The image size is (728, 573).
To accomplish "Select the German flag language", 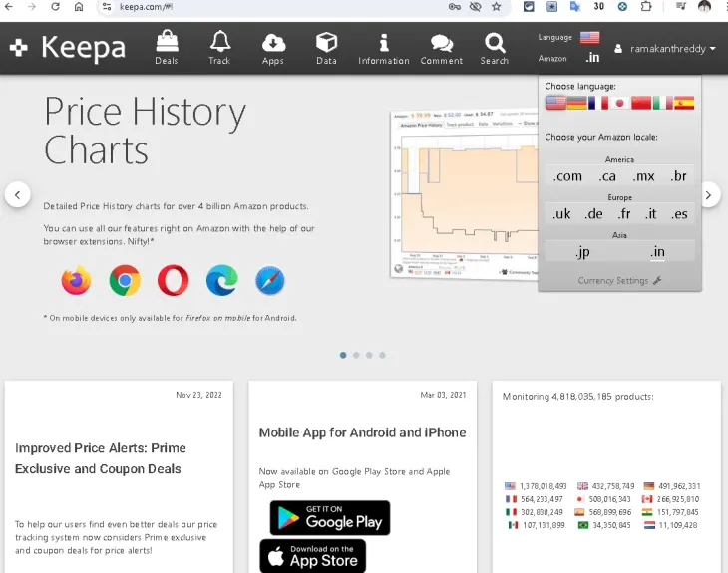I will pos(576,103).
